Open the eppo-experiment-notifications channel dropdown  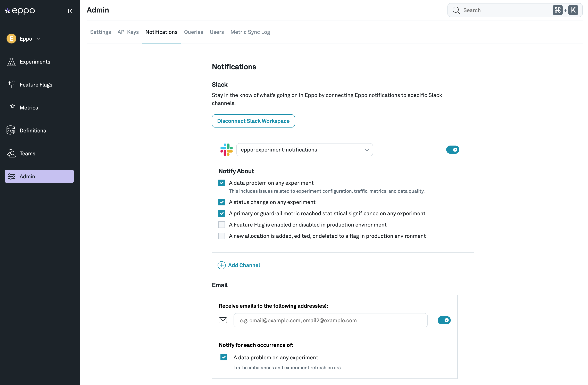tap(304, 150)
